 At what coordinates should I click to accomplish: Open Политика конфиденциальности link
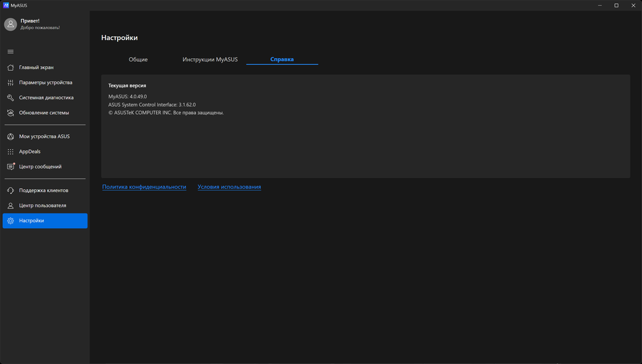click(x=144, y=187)
